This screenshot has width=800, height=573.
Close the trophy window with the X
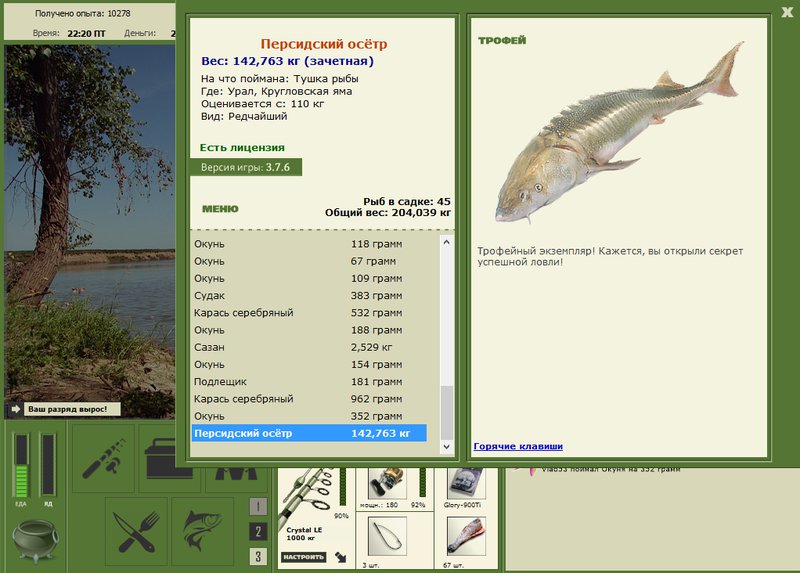click(787, 12)
